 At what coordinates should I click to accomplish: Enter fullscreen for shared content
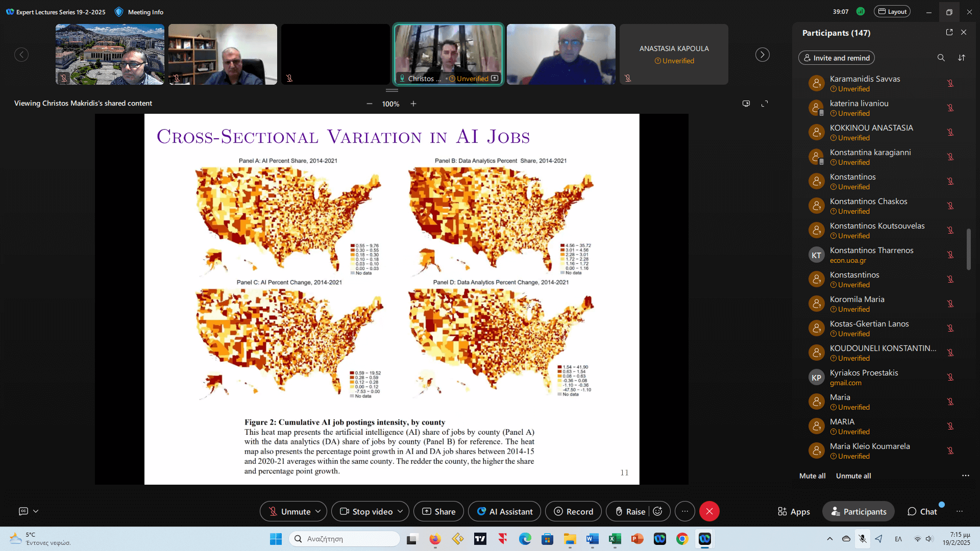765,104
